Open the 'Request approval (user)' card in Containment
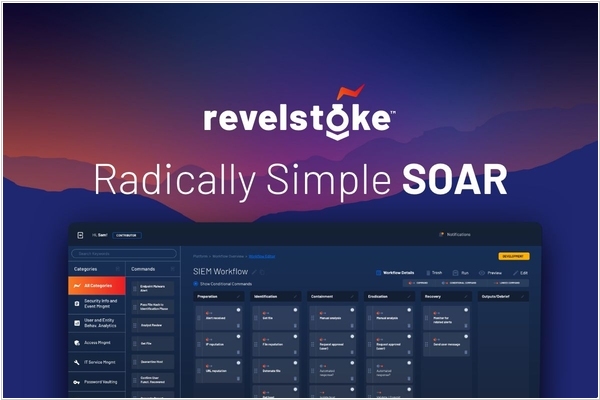The height and width of the screenshot is (400, 600). point(333,344)
